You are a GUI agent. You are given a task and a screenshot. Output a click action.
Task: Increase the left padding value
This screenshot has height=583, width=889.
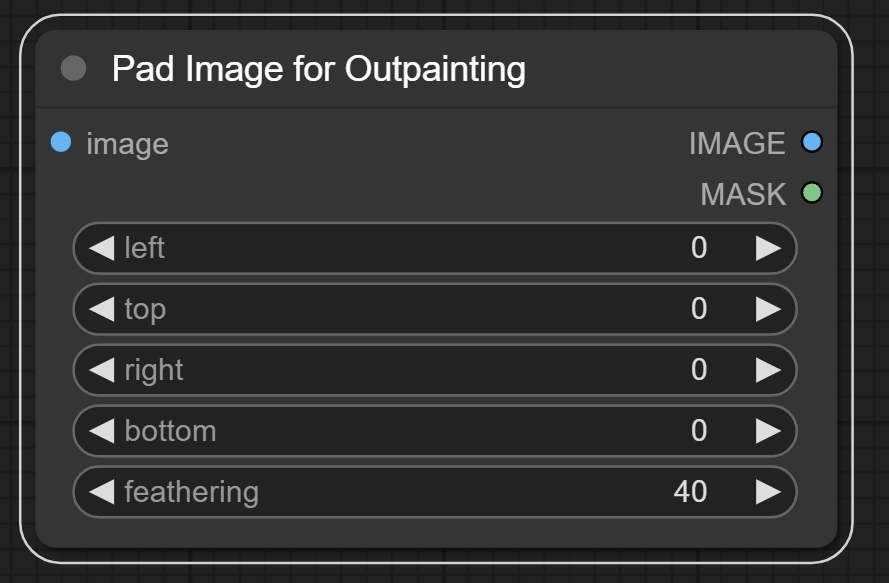768,248
